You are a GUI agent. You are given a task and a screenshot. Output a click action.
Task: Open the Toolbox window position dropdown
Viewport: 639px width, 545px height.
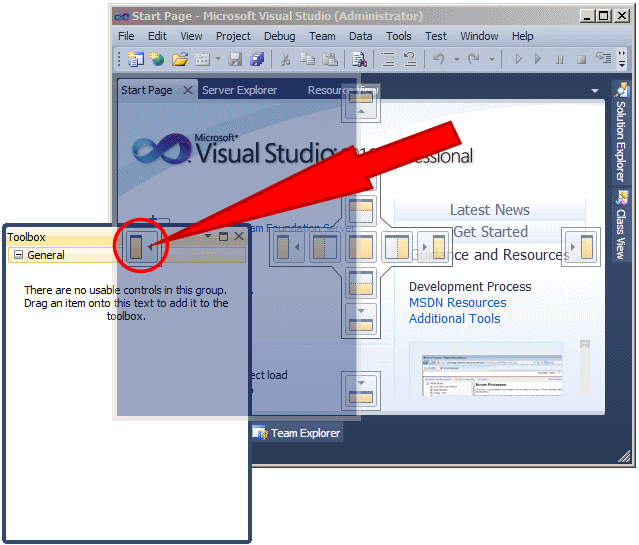[208, 236]
